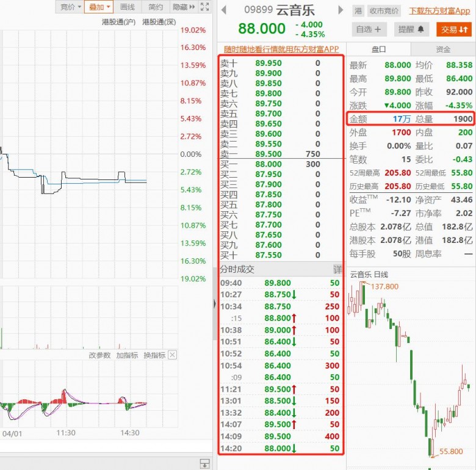Image resolution: width=476 pixels, height=470 pixels.
Task: Open 随时随地看行情 APP promo link
Action: click(x=281, y=49)
